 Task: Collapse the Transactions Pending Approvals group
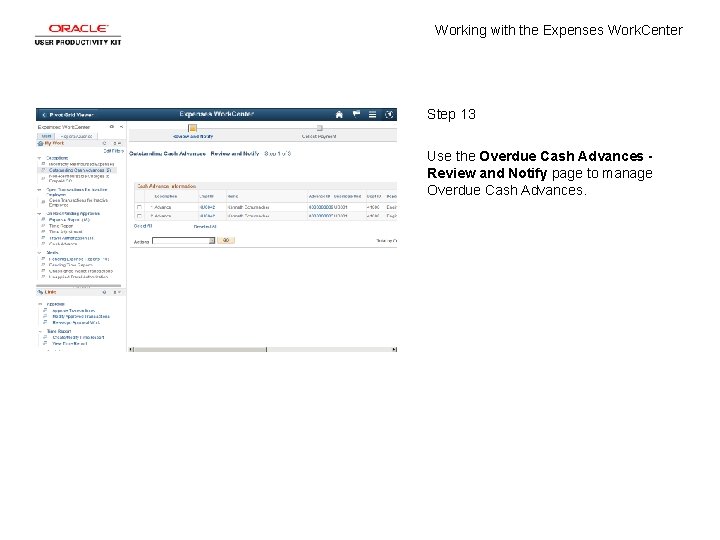pos(39,214)
